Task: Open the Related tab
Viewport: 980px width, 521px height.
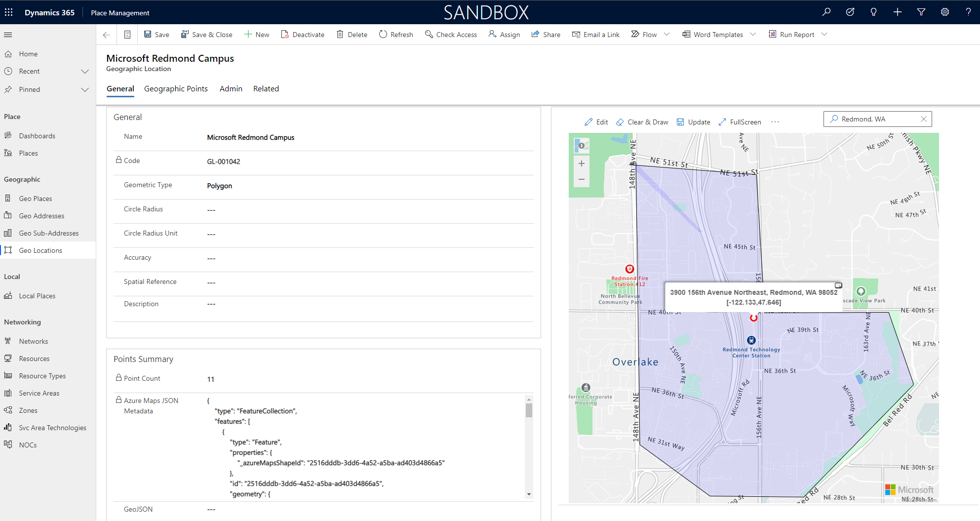Action: coord(266,88)
